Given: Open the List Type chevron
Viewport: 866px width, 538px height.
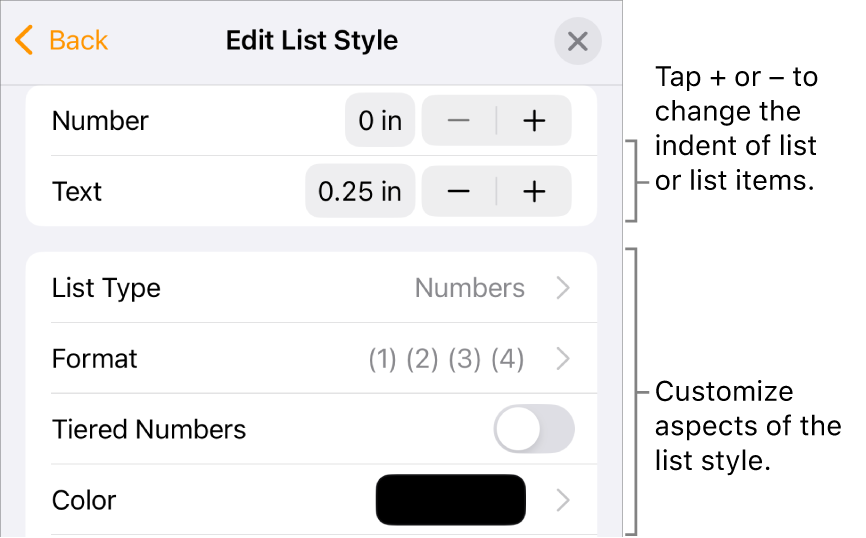Looking at the screenshot, I should coord(564,288).
